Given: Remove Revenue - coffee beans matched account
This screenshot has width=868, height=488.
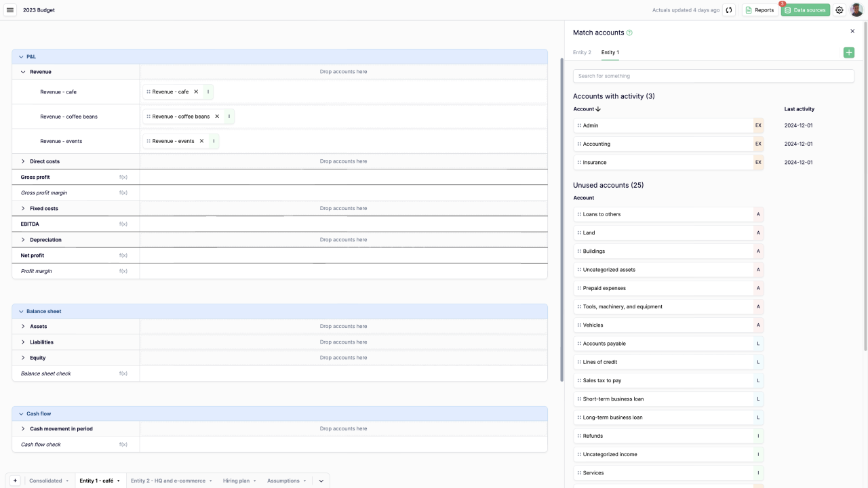Looking at the screenshot, I should [x=217, y=117].
